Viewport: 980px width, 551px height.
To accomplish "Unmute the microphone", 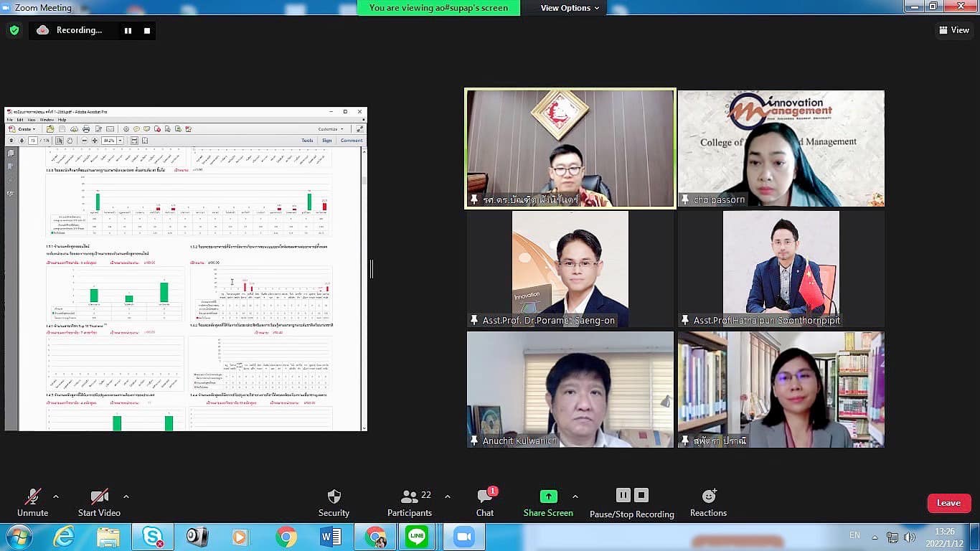I will [32, 496].
